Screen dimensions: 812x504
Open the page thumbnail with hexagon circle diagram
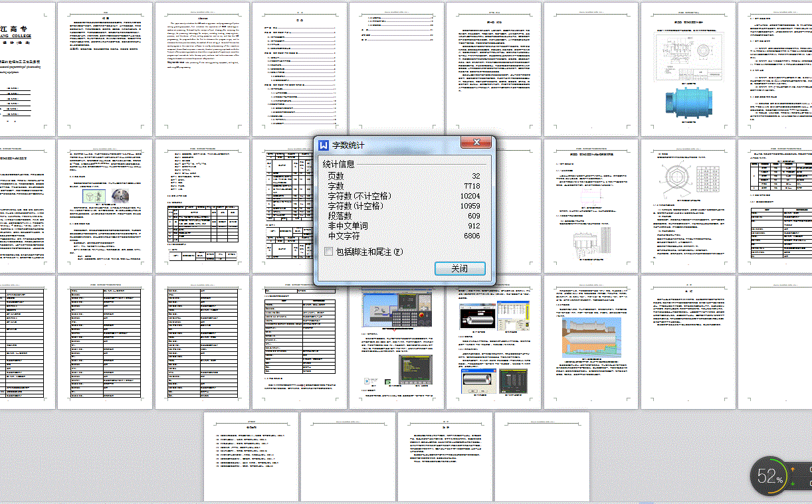click(688, 206)
